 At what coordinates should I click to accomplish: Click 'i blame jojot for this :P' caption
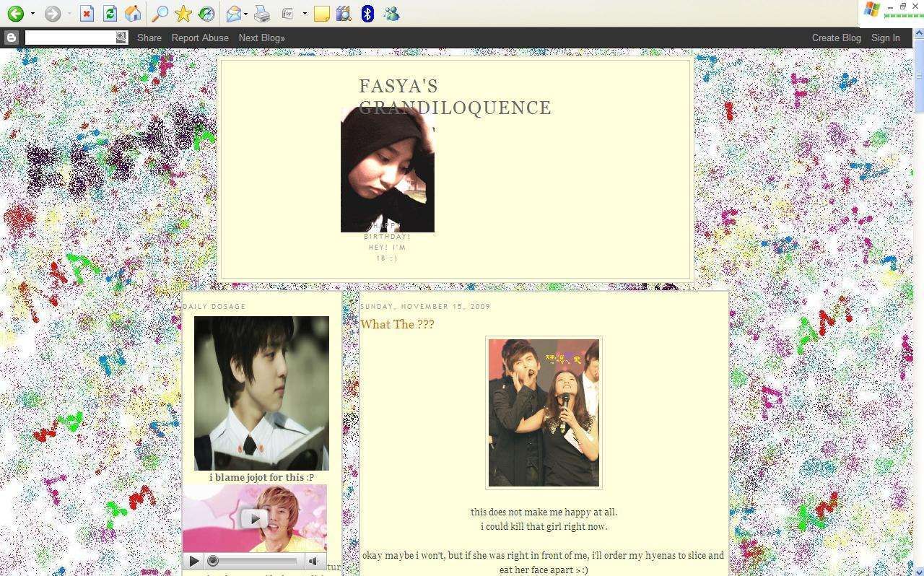click(261, 477)
